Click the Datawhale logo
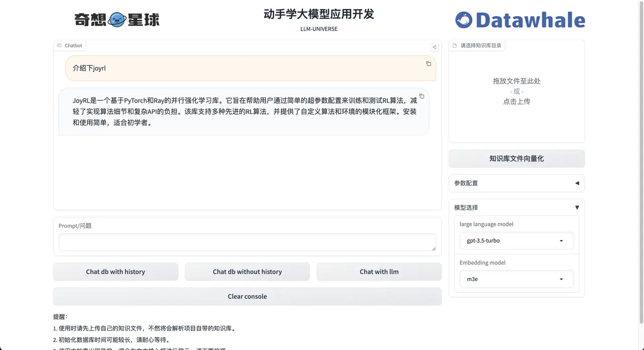Screen dimensions: 644x350 point(519,20)
